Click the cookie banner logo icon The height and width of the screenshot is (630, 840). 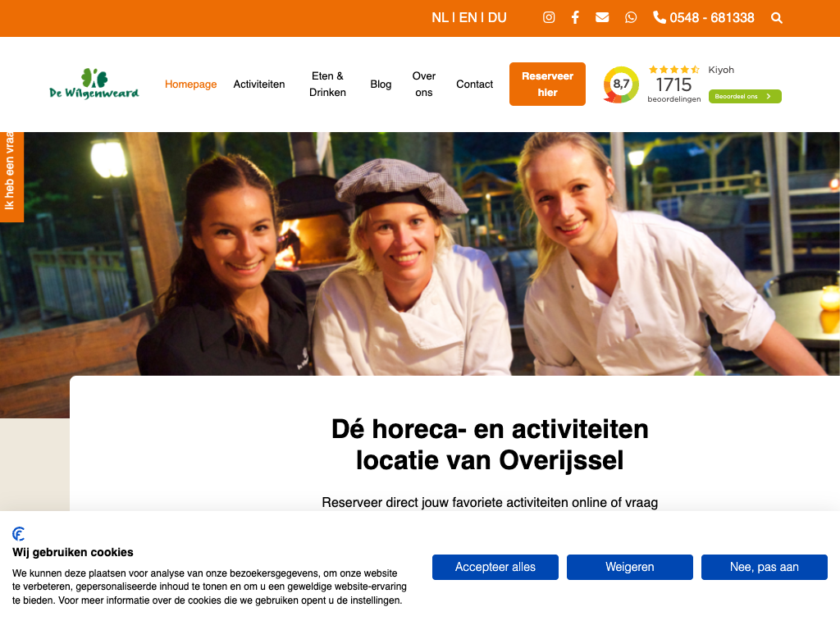point(19,533)
